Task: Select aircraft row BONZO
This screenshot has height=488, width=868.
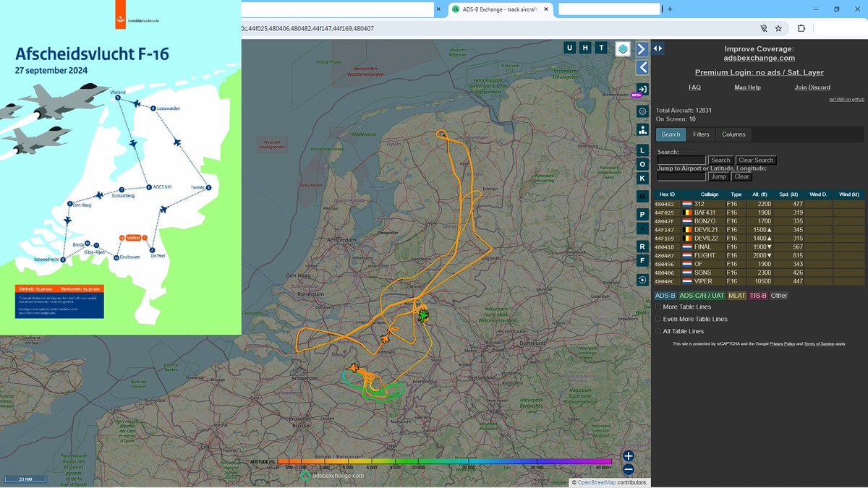Action: [759, 221]
